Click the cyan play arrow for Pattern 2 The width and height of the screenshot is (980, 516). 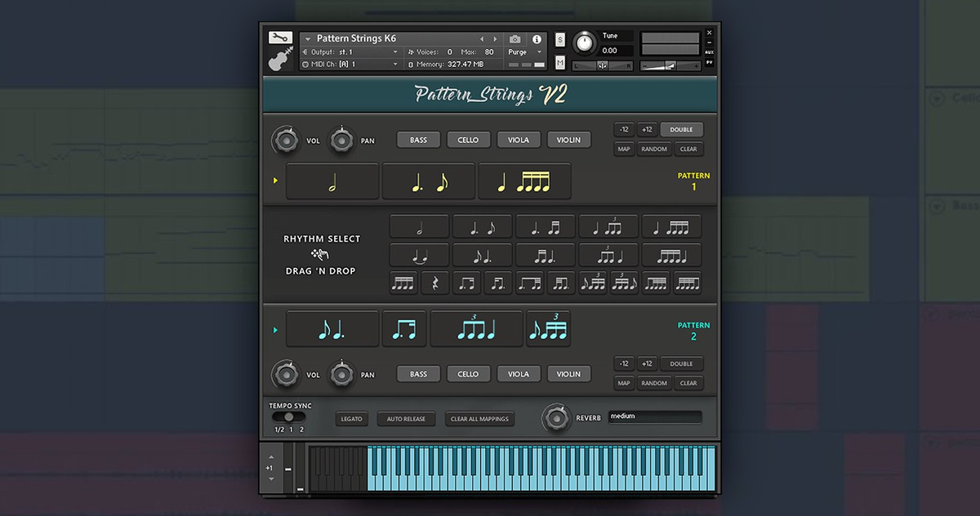(x=275, y=330)
